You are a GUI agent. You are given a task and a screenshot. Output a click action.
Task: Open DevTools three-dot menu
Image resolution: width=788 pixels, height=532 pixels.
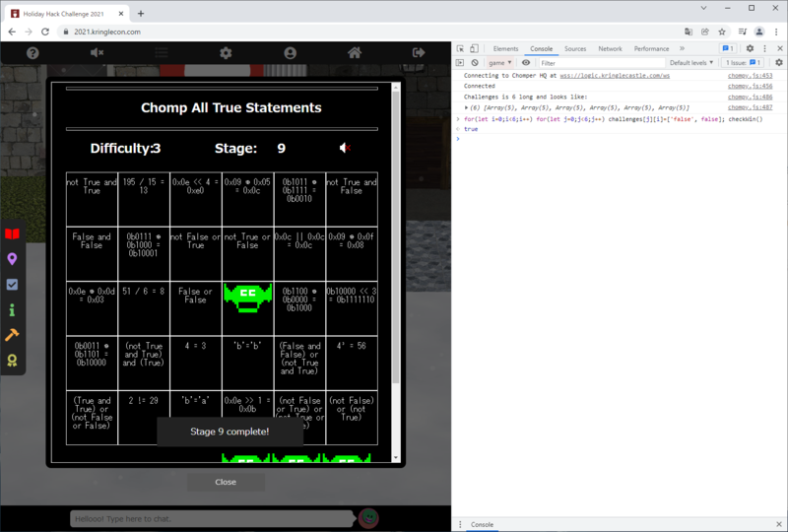point(765,49)
